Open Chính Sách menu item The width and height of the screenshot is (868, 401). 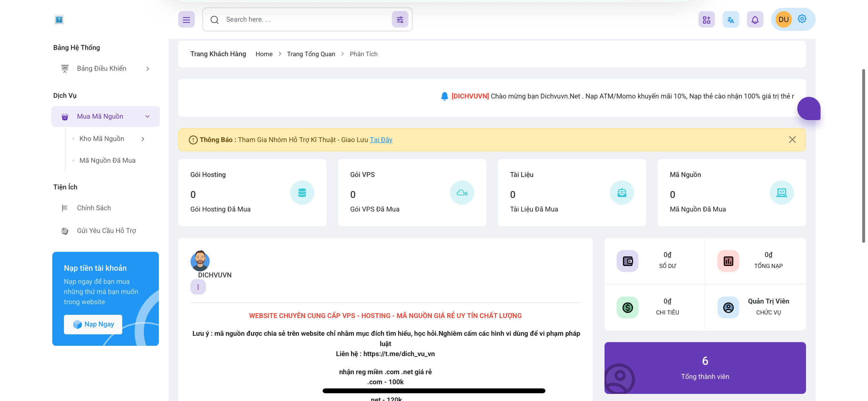[x=94, y=208]
